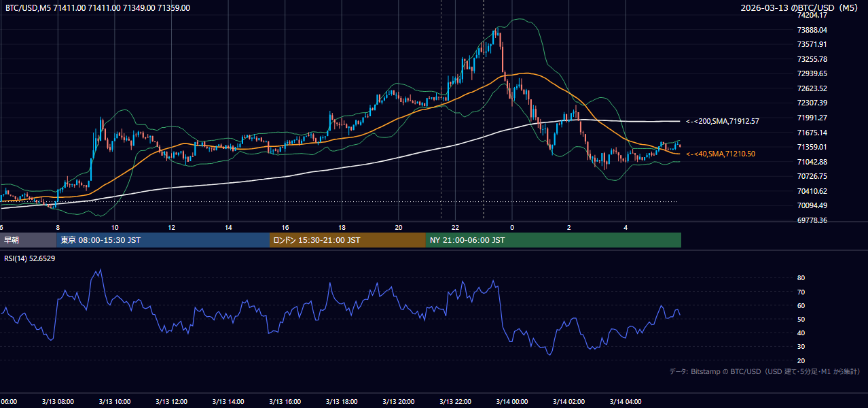Click the 3/13 10:00 date label
868x408 pixels.
(115, 402)
